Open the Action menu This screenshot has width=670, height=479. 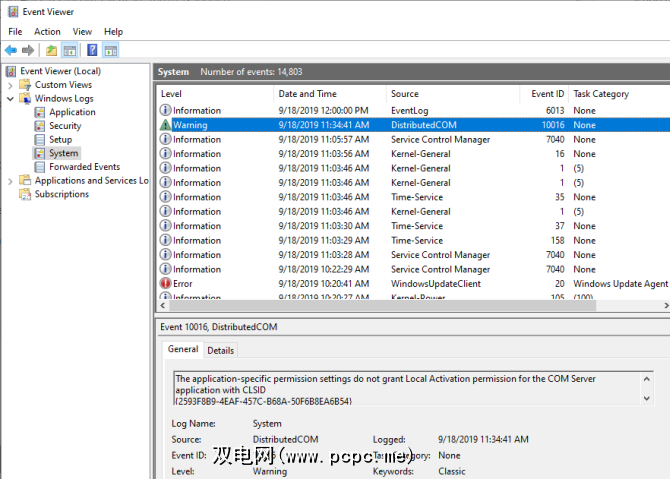click(x=47, y=32)
